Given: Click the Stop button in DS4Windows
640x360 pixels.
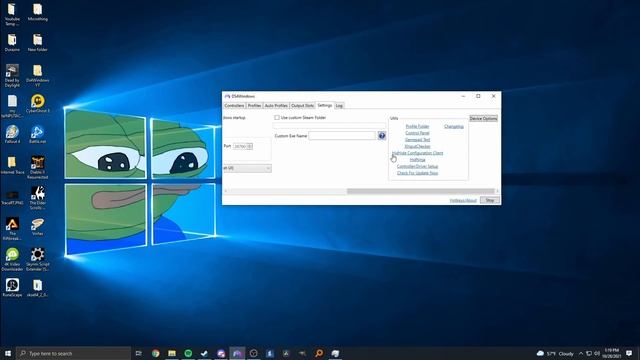Looking at the screenshot, I should coord(490,200).
